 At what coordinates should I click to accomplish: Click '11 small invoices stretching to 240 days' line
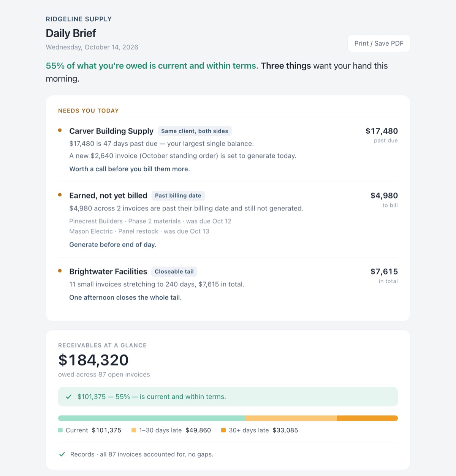157,284
